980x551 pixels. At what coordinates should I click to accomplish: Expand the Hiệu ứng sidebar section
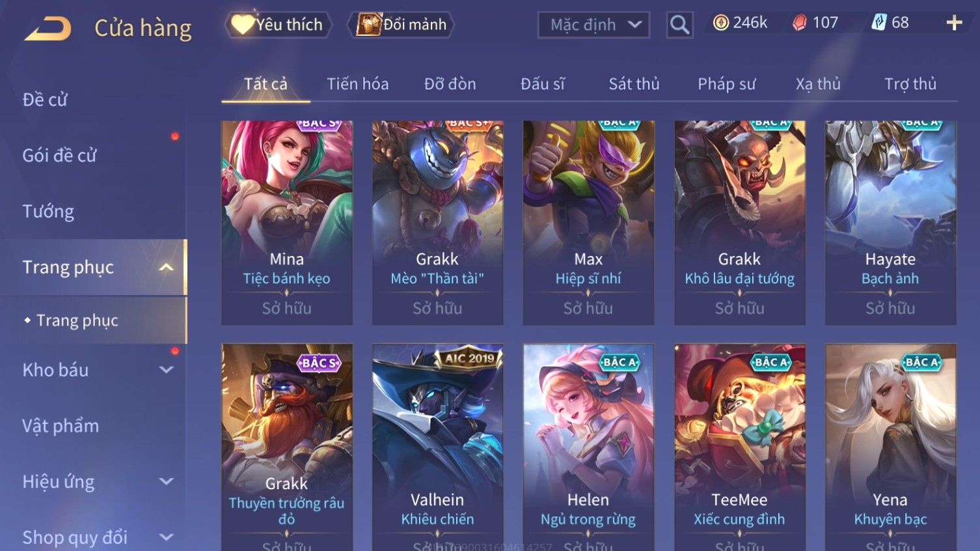pyautogui.click(x=167, y=481)
